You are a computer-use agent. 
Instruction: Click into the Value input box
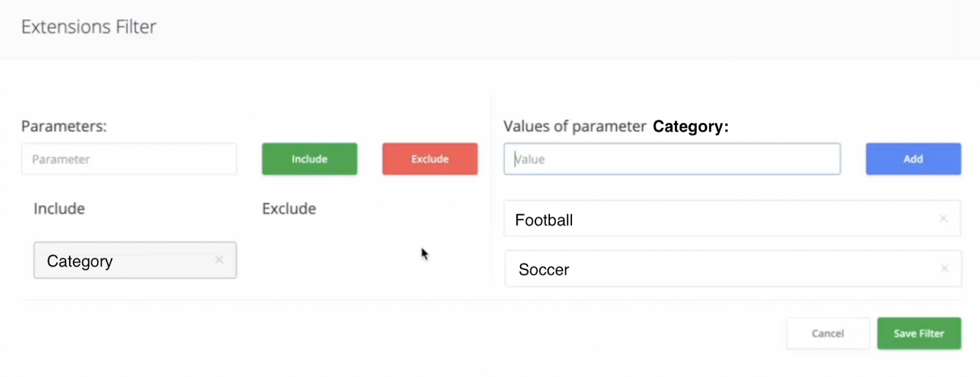tap(672, 159)
